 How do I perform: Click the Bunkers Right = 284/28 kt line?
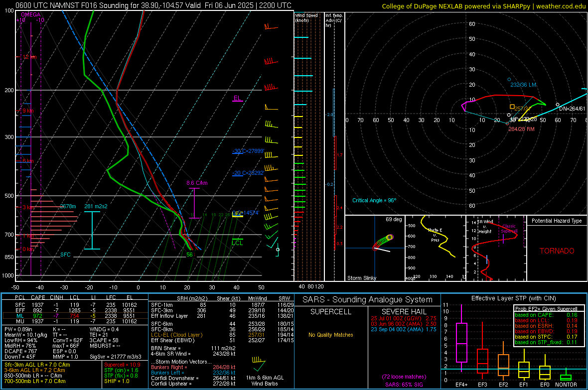(193, 368)
